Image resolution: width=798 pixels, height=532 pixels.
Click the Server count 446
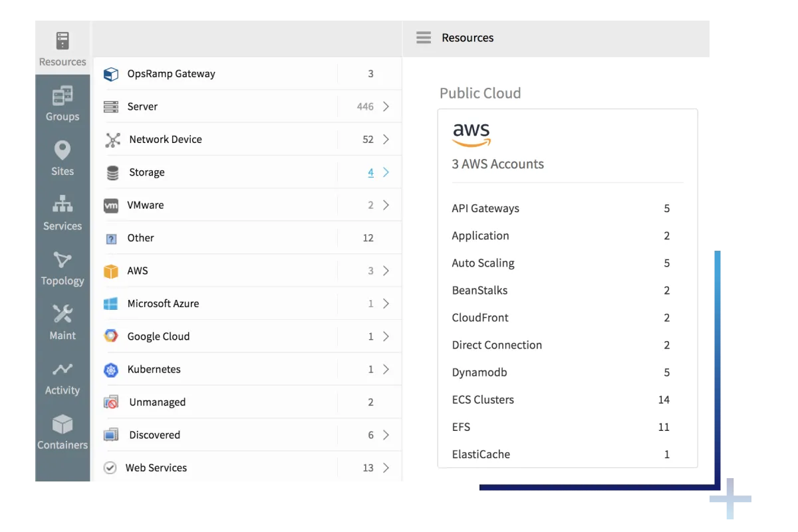pos(365,106)
